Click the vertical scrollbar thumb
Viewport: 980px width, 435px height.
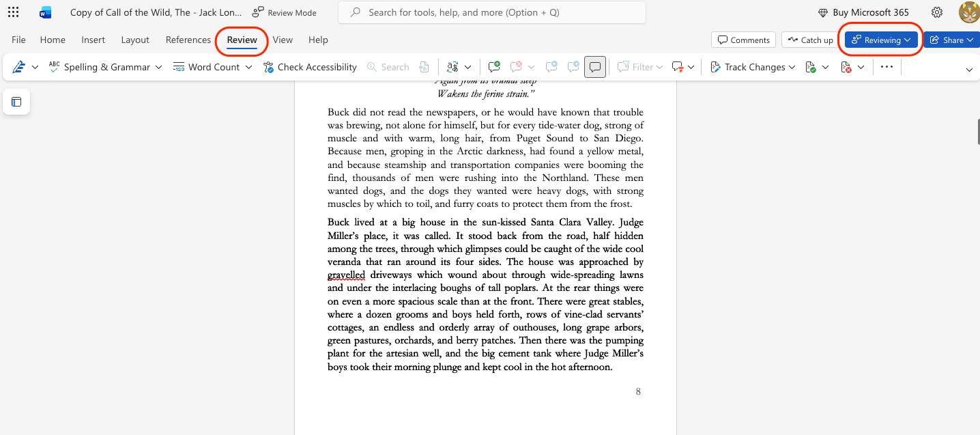point(977,130)
